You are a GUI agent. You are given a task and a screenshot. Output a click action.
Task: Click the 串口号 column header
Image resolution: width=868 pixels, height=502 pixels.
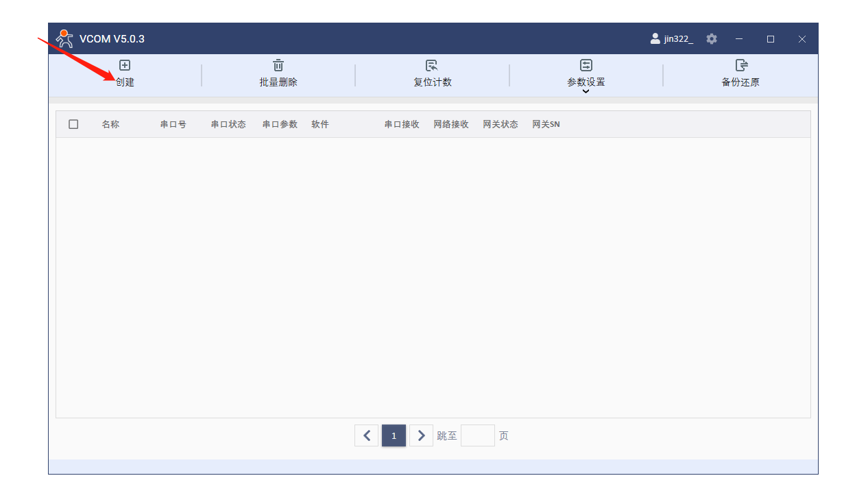point(173,124)
